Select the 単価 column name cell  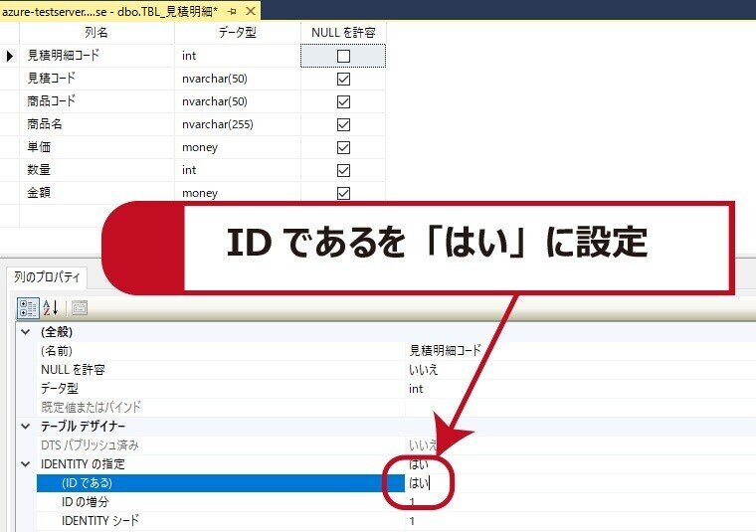click(96, 147)
